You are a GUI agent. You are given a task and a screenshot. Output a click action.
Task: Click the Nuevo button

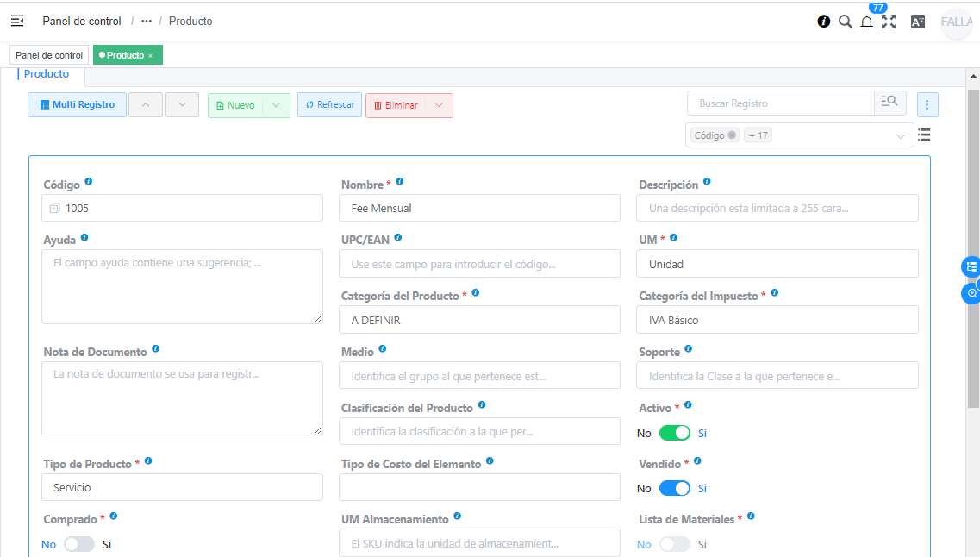(235, 105)
